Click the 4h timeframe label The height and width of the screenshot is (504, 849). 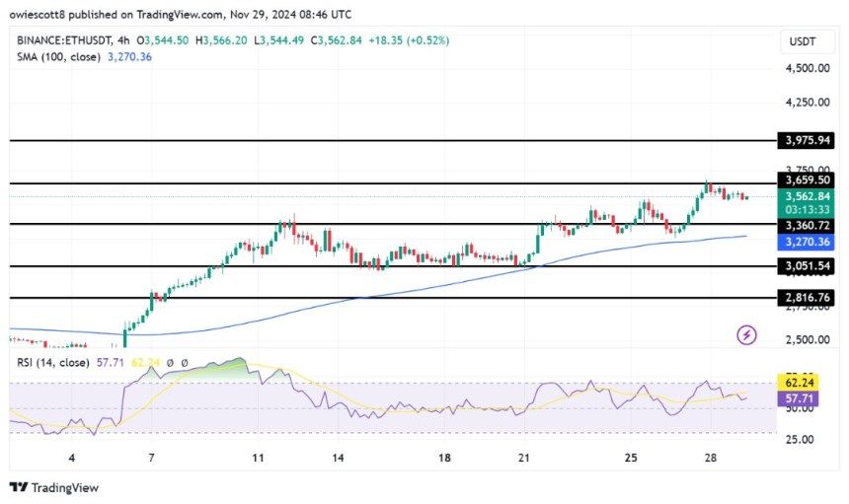(123, 40)
